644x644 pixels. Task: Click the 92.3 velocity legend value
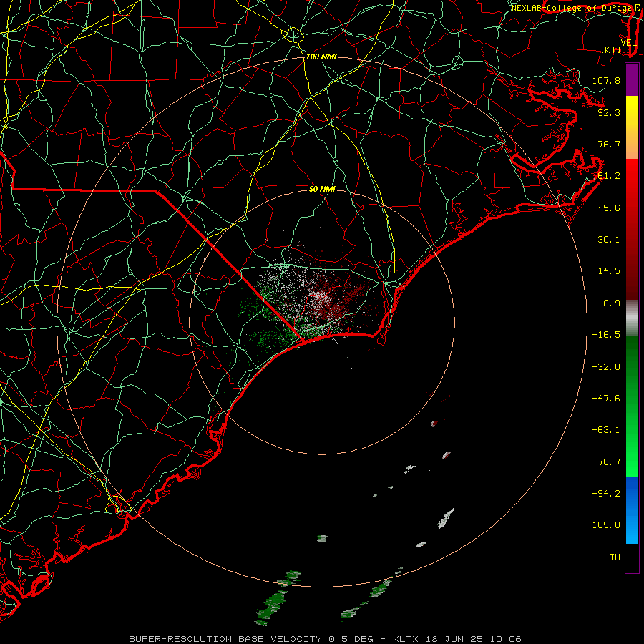(609, 112)
